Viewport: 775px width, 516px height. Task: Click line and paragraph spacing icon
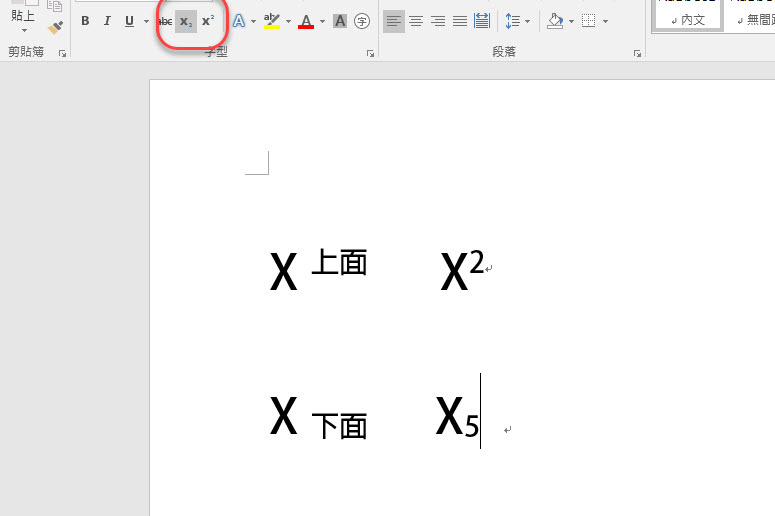tap(513, 21)
